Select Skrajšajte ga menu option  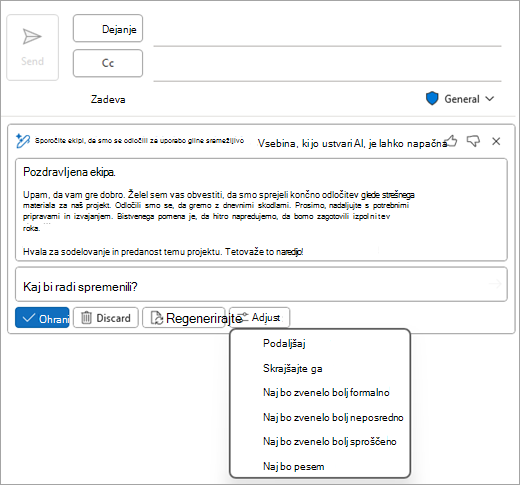coord(293,368)
